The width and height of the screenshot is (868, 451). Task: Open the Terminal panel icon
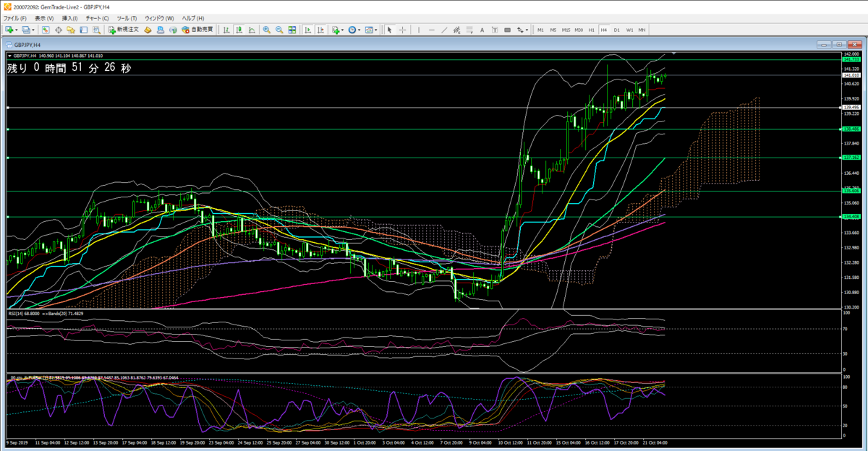pyautogui.click(x=83, y=30)
